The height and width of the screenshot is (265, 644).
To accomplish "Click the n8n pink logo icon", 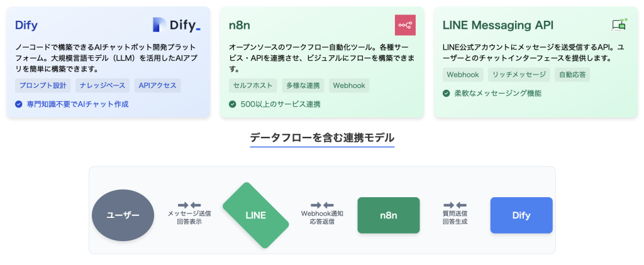I will 405,25.
